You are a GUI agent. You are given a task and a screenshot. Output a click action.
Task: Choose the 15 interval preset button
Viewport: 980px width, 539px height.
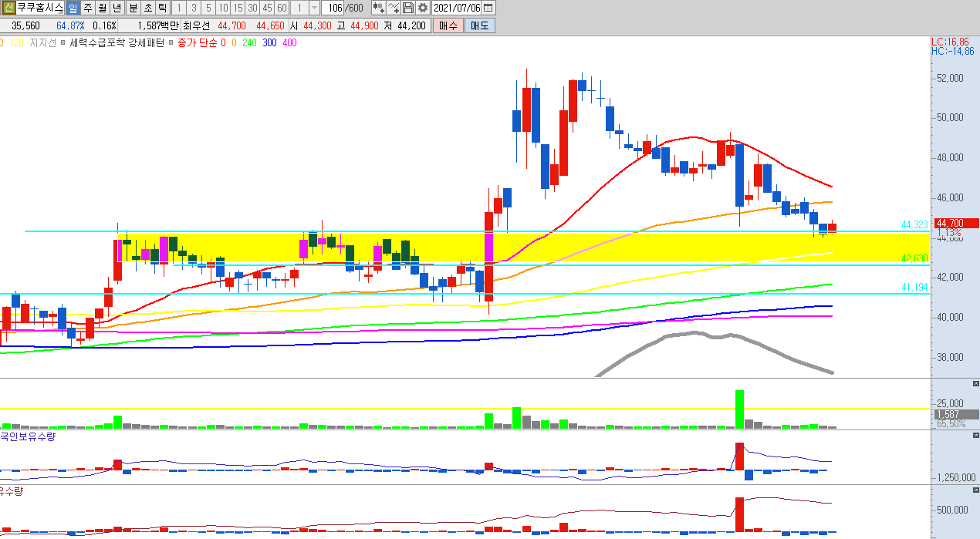[x=238, y=8]
